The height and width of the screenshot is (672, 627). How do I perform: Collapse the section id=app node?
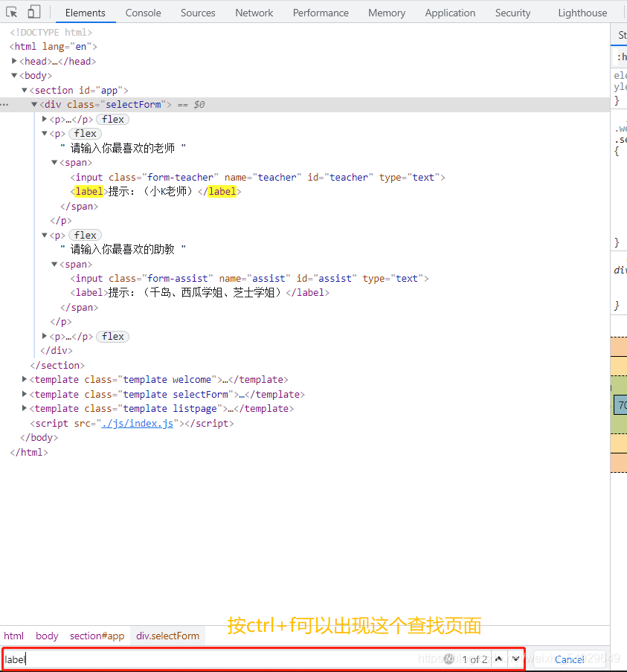coord(25,90)
